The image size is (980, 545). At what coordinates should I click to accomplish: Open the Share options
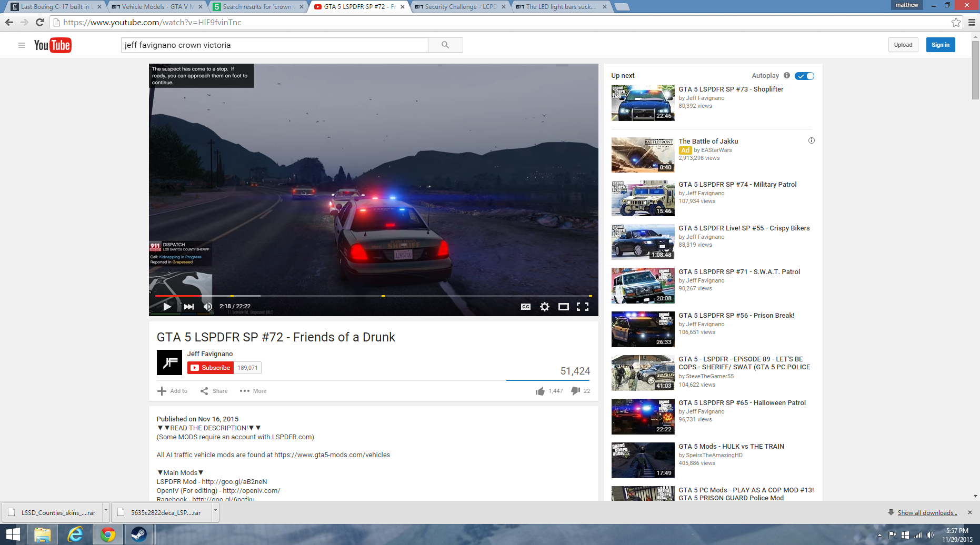[214, 391]
